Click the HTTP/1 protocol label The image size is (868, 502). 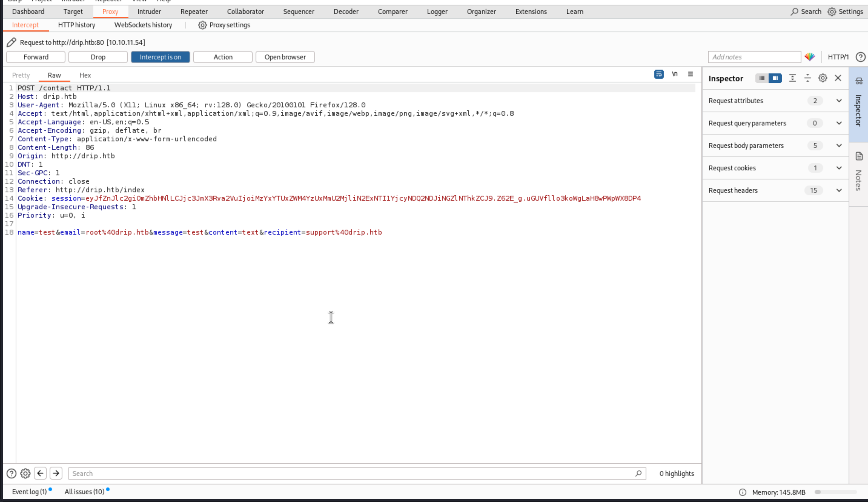(838, 57)
